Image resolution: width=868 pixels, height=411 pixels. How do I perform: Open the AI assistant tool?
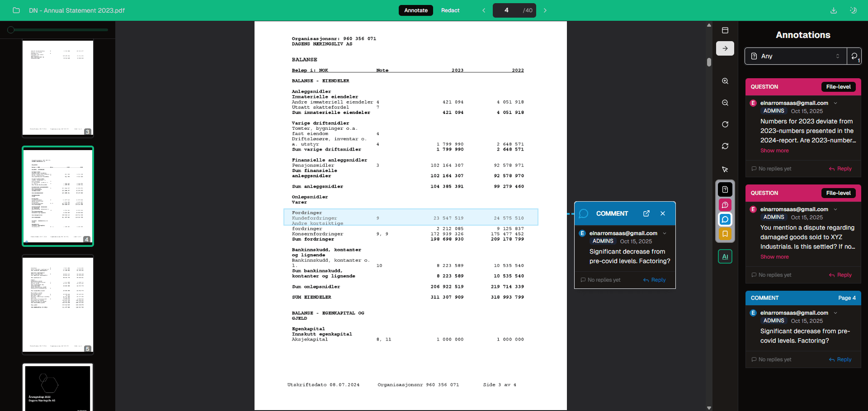725,256
